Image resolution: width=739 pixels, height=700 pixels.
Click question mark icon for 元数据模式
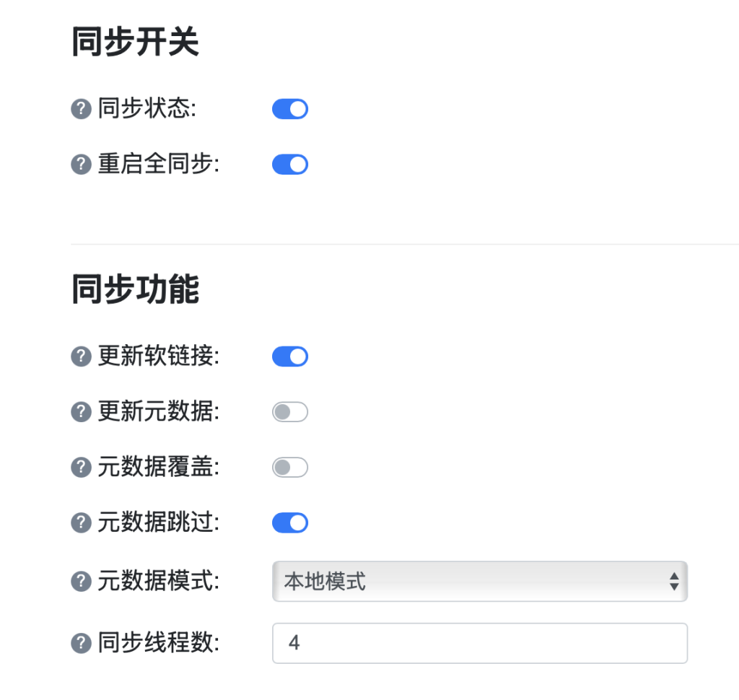coord(81,581)
